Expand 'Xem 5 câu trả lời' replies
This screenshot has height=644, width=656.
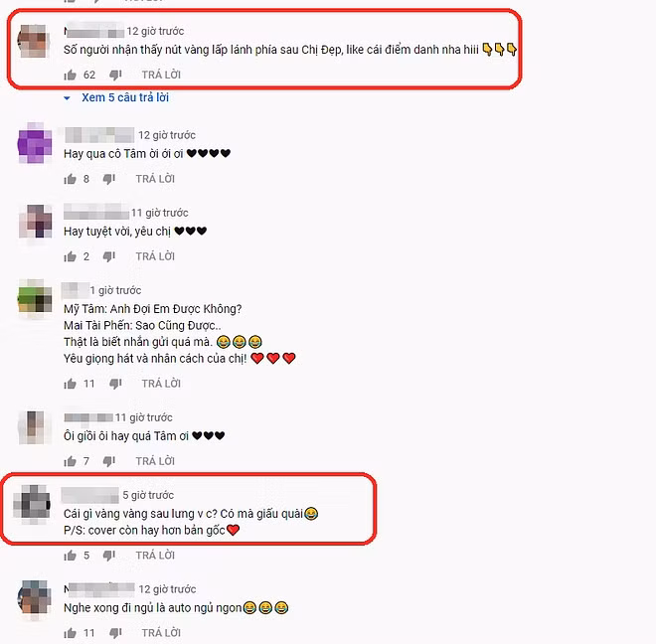point(125,97)
